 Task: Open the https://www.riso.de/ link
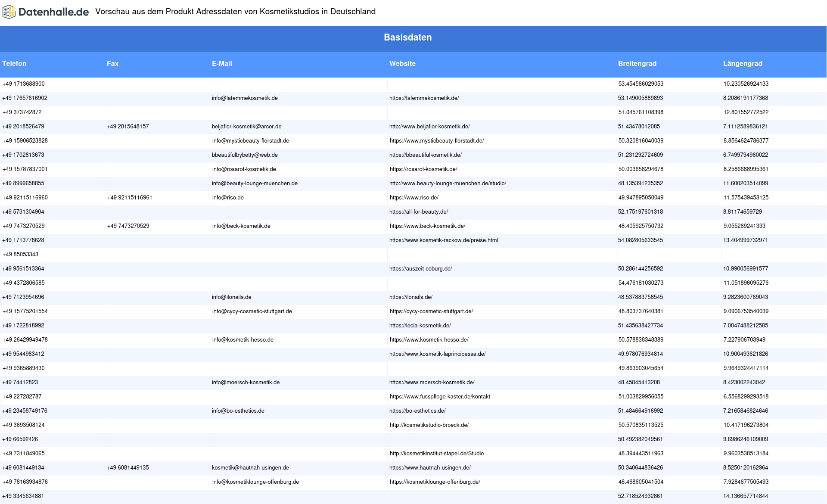pos(414,198)
